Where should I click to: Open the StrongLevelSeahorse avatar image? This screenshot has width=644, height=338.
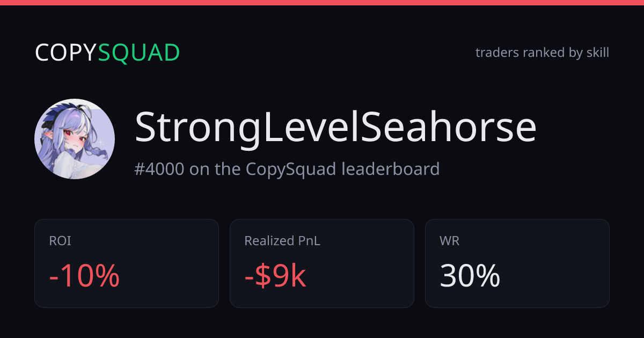[x=75, y=139]
